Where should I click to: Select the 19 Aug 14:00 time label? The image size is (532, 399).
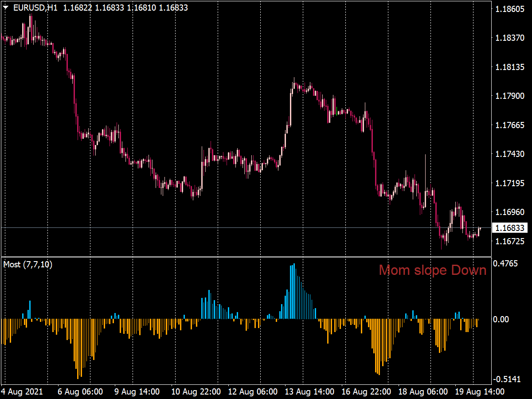click(x=480, y=392)
